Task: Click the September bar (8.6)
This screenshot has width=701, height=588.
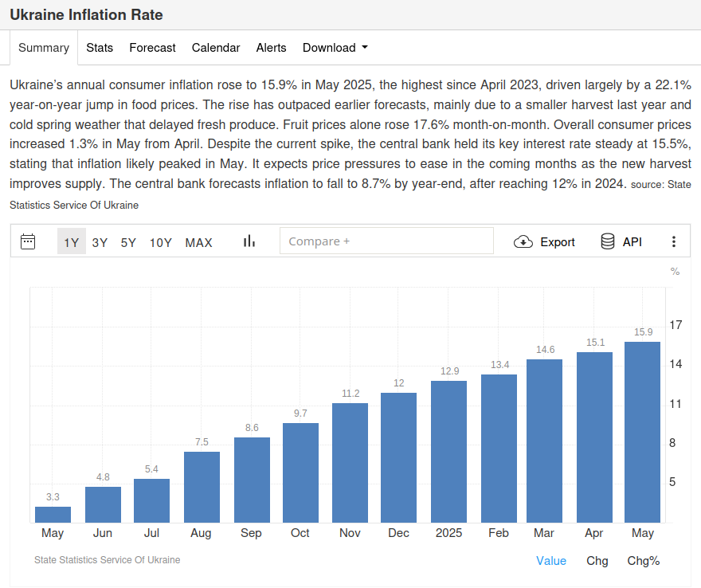Action: (x=253, y=480)
